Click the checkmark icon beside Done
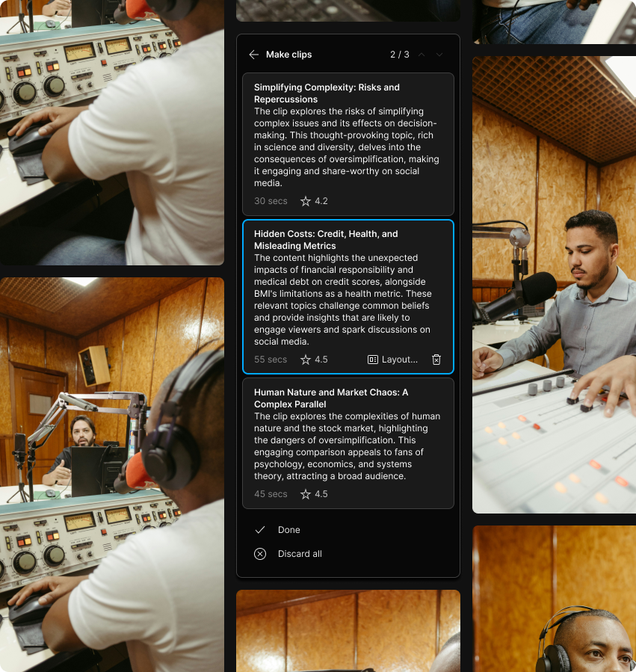636x672 pixels. coord(260,530)
